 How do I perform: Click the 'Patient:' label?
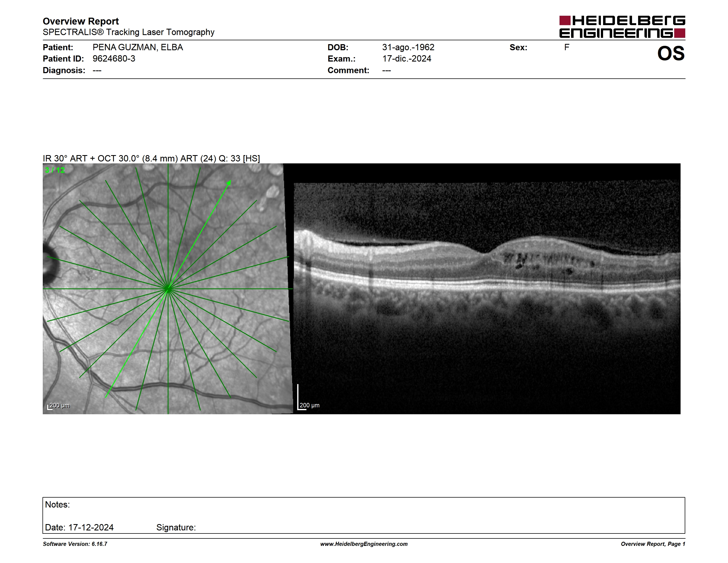58,47
